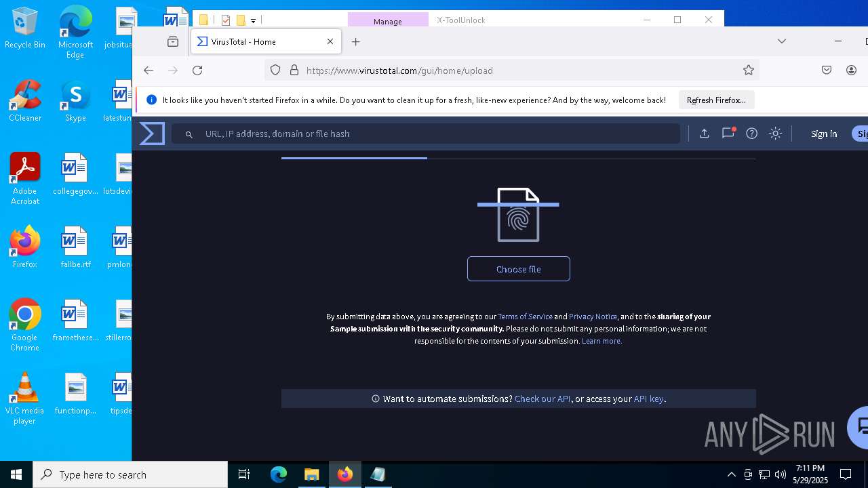Focus the URL, IP address, domain search field

coord(425,134)
